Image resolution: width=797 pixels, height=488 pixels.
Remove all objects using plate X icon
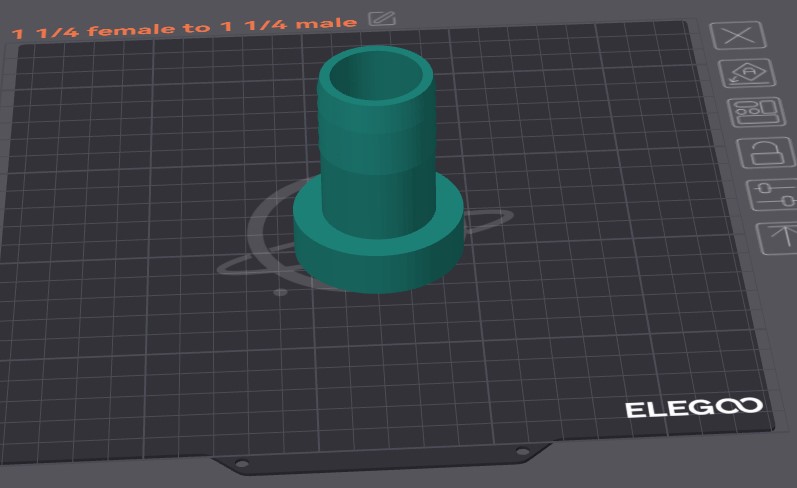click(738, 35)
